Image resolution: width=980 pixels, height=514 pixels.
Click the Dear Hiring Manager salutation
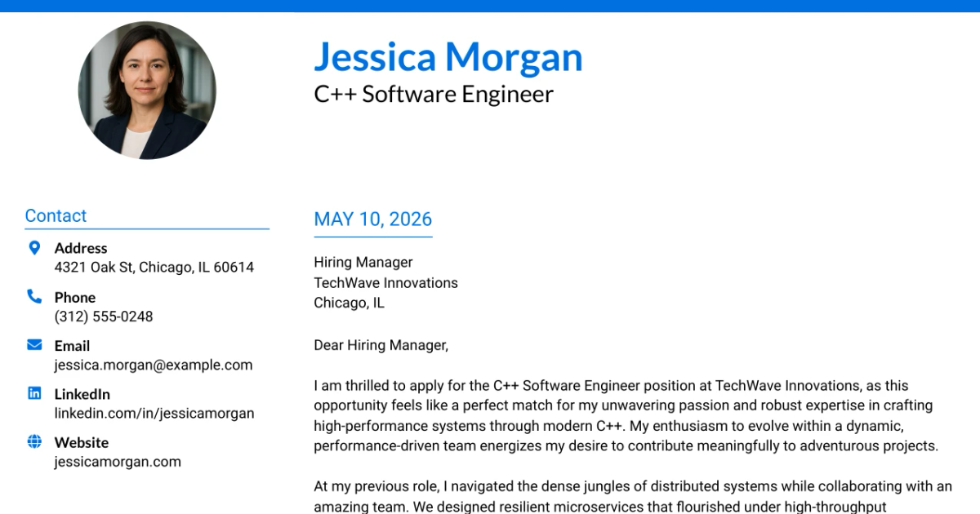(381, 345)
